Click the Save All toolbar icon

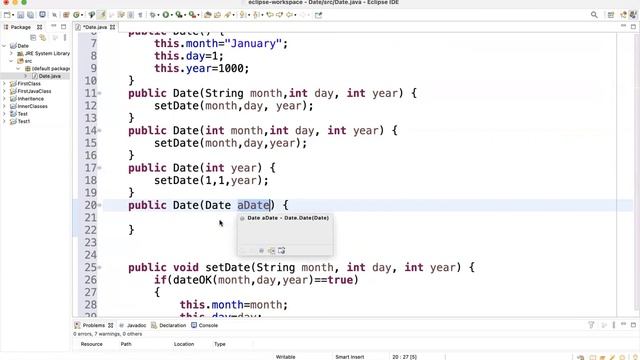click(30, 15)
